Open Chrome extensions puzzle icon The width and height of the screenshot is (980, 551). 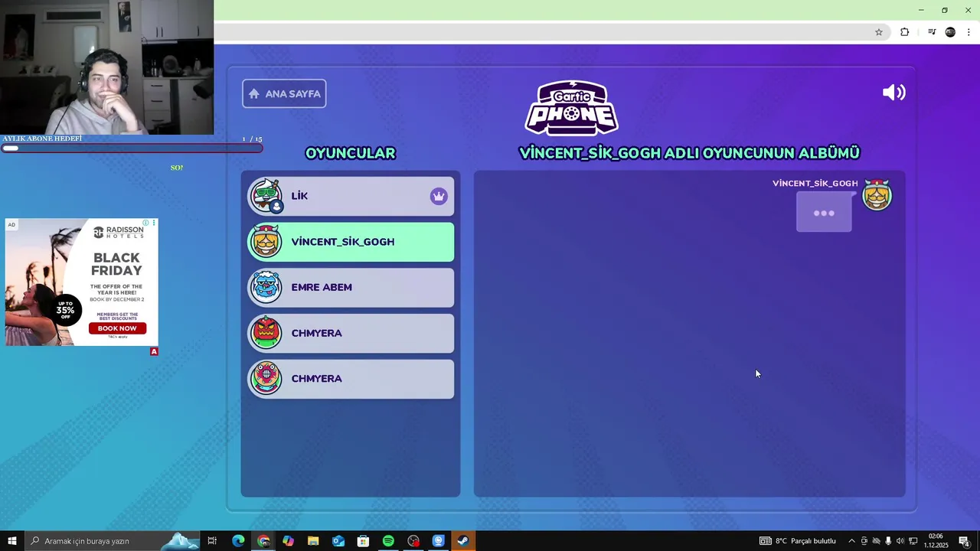click(x=904, y=32)
